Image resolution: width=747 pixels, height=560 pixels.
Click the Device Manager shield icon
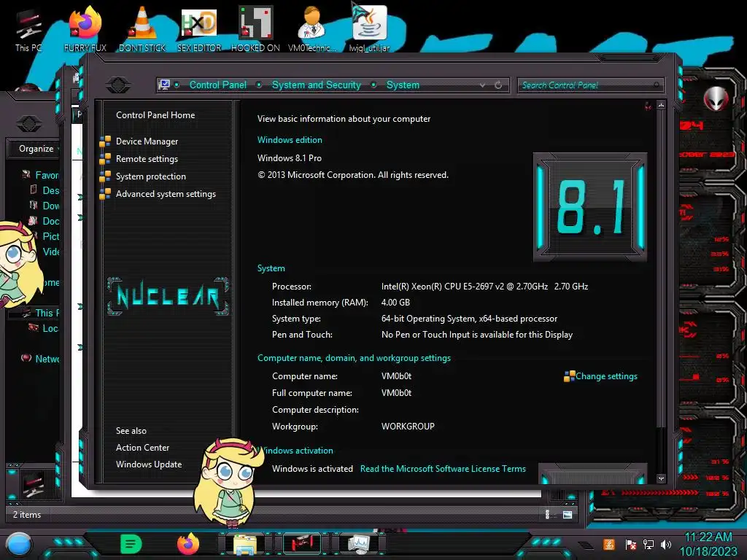(x=105, y=141)
